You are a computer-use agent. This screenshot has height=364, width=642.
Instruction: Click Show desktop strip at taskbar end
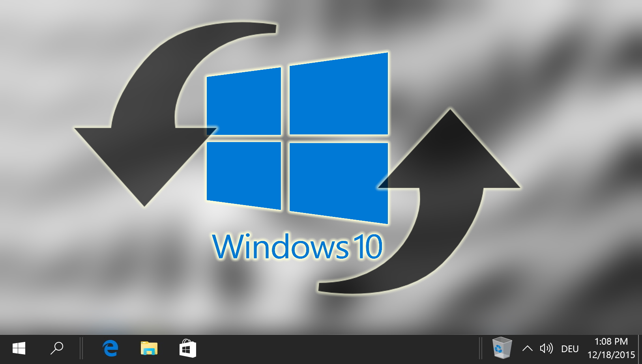[640, 349]
